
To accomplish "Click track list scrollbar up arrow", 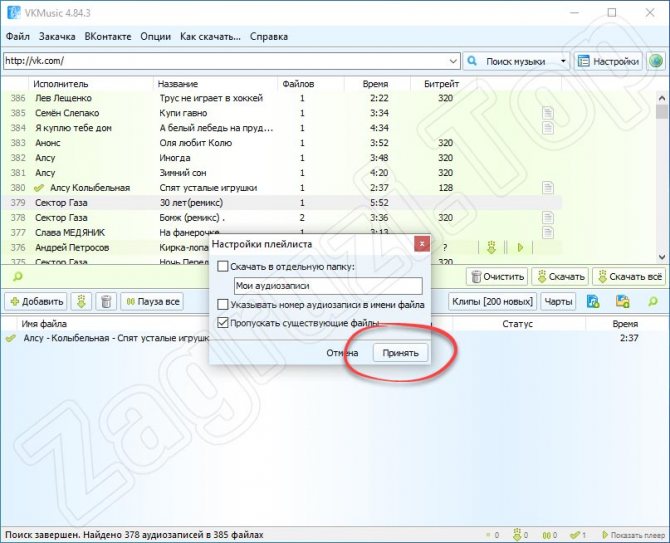I will [x=662, y=98].
